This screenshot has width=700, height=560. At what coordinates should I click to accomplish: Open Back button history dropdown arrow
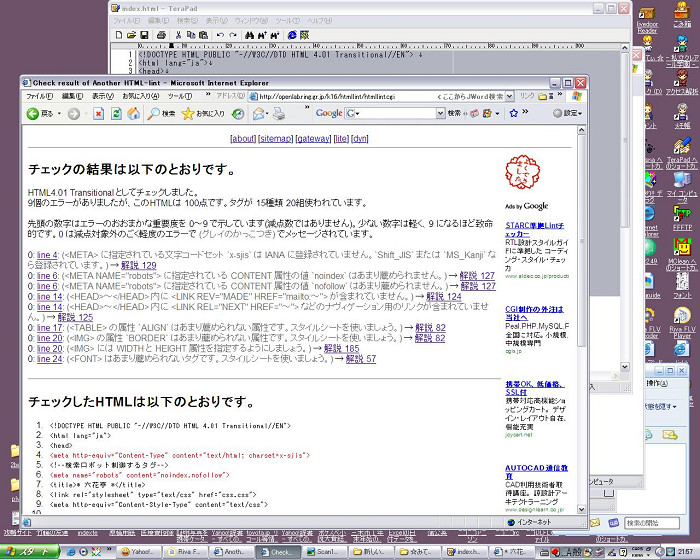59,114
